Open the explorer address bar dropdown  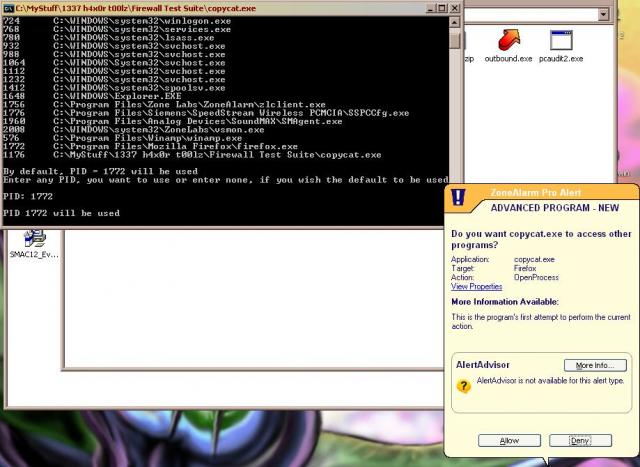click(603, 15)
